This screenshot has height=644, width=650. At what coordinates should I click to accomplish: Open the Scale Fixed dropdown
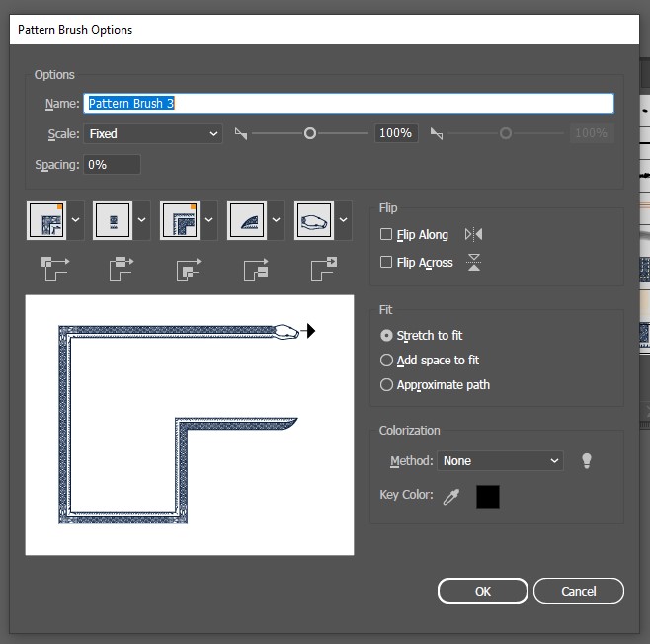(153, 134)
